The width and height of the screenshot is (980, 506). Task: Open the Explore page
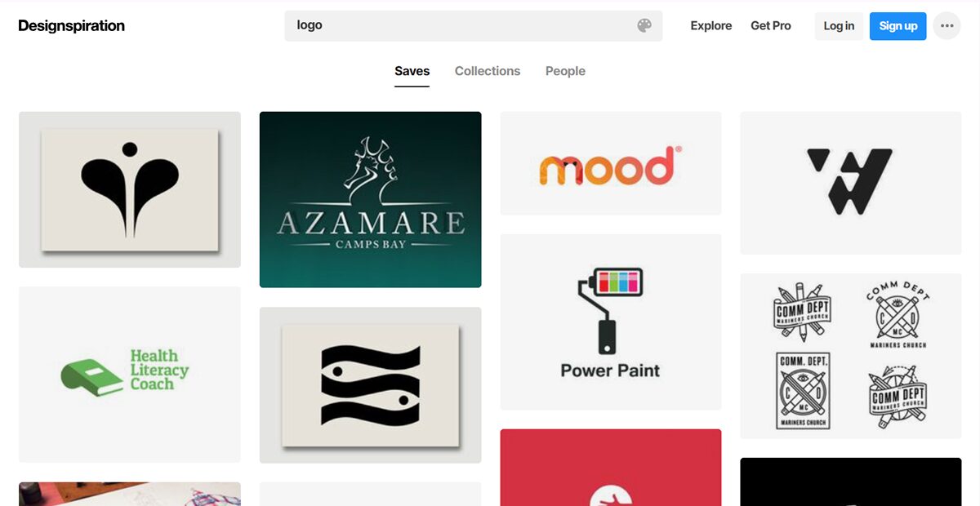click(710, 26)
